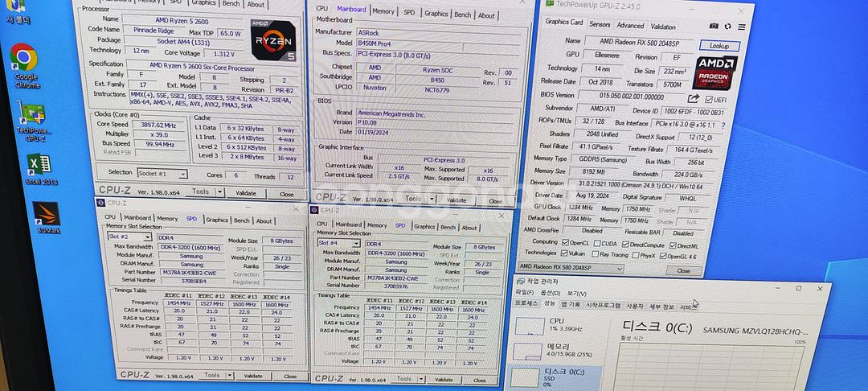The width and height of the screenshot is (868, 391).
Task: Open the Bench tab in the Slot #2 window
Action: coord(241,220)
